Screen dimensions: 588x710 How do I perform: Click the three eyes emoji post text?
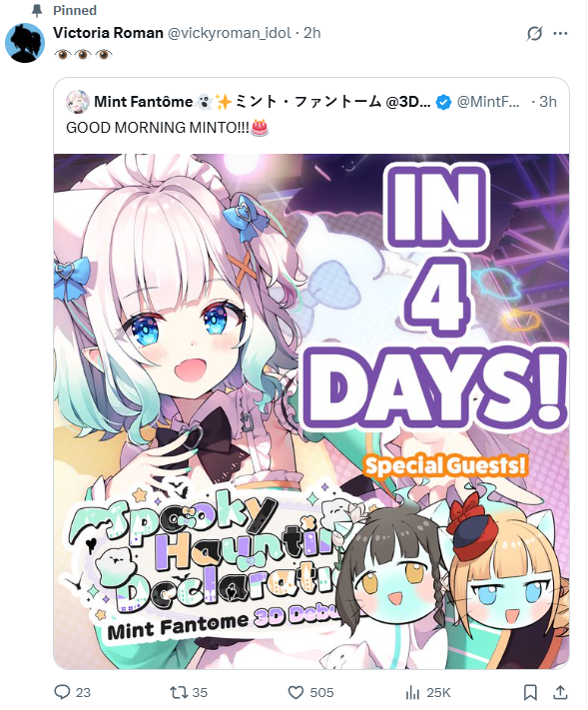tap(83, 55)
